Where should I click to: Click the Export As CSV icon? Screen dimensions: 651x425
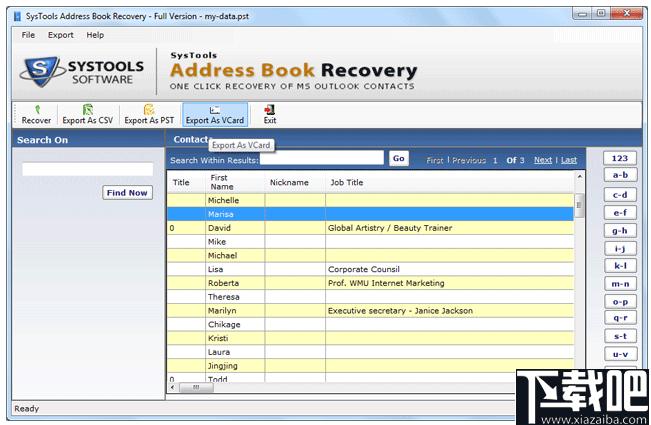click(x=88, y=110)
